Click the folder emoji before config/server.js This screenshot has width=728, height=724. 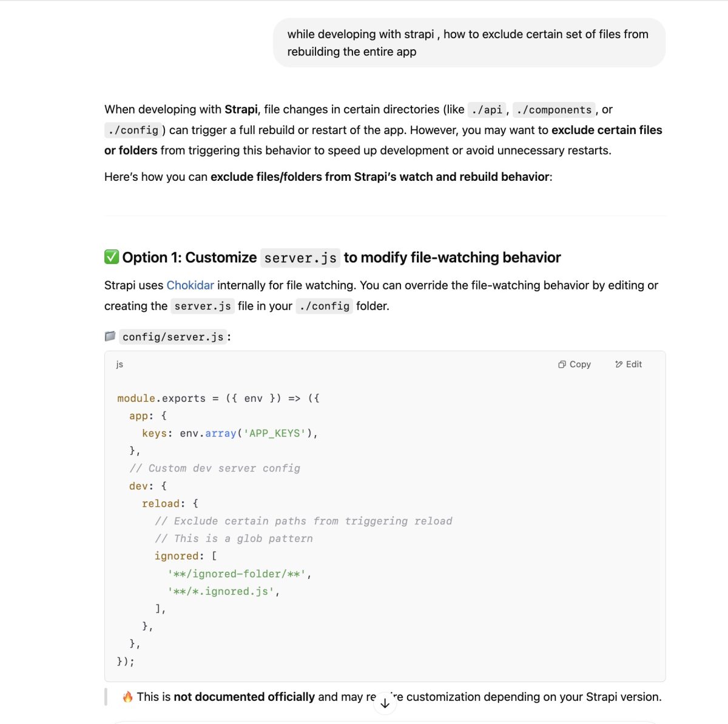(x=110, y=336)
